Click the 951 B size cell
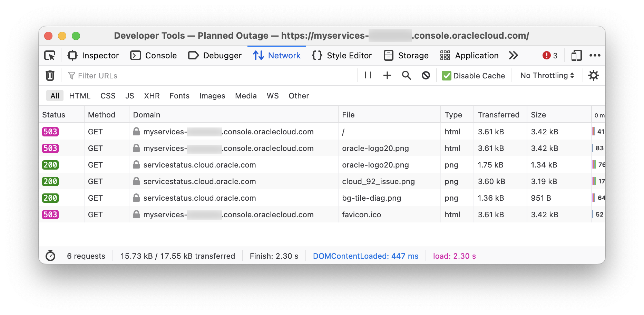The width and height of the screenshot is (644, 315). tap(541, 198)
